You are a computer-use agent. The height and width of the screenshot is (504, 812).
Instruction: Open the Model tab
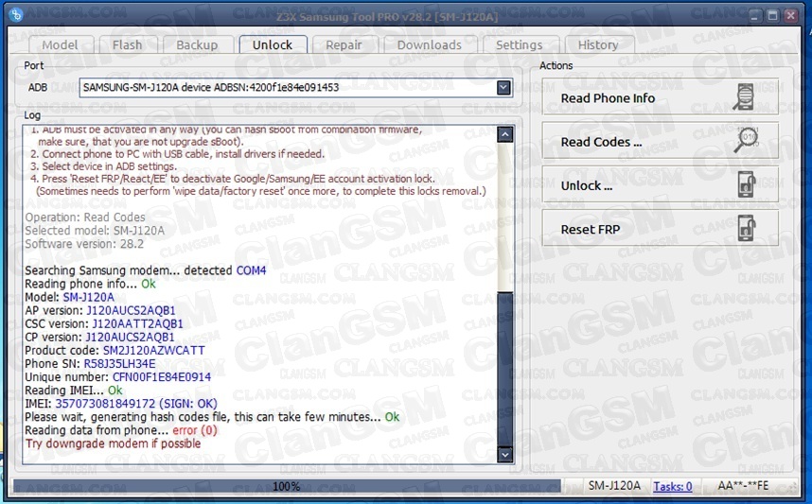click(x=61, y=45)
